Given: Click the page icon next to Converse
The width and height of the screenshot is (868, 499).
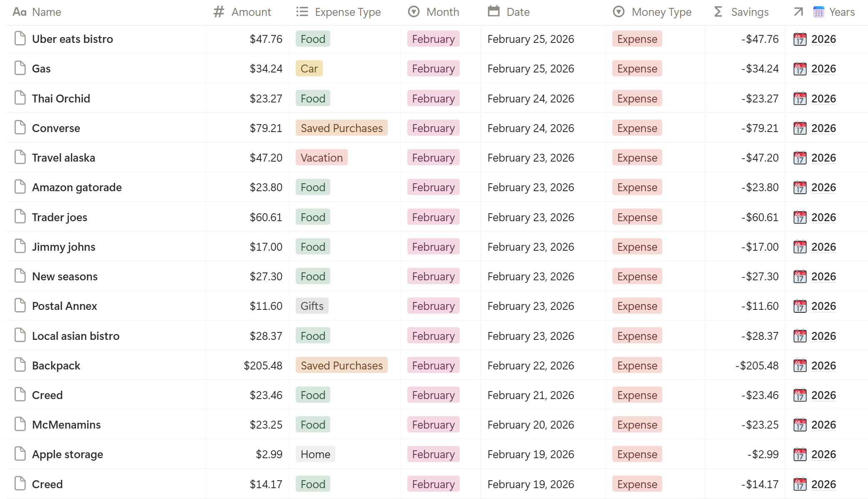Looking at the screenshot, I should 20,127.
